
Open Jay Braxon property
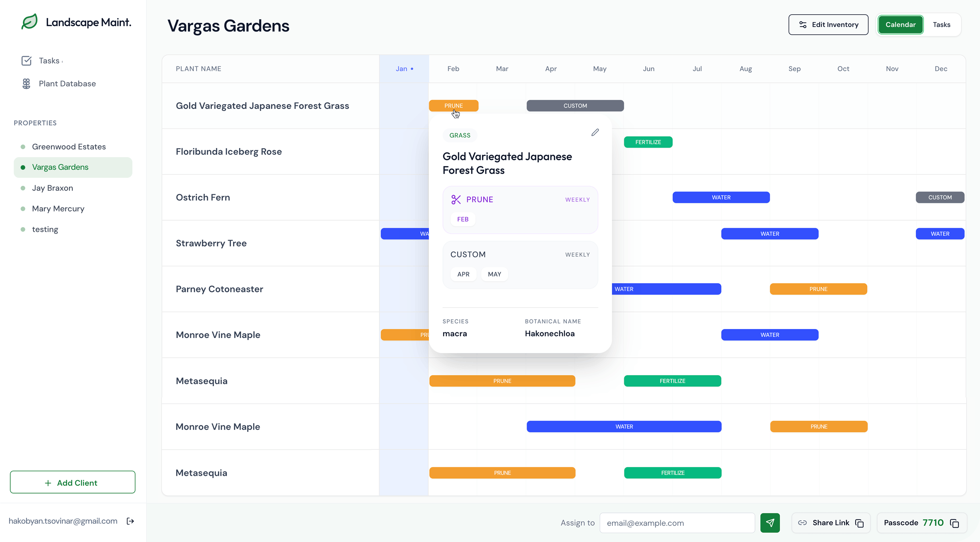(52, 188)
